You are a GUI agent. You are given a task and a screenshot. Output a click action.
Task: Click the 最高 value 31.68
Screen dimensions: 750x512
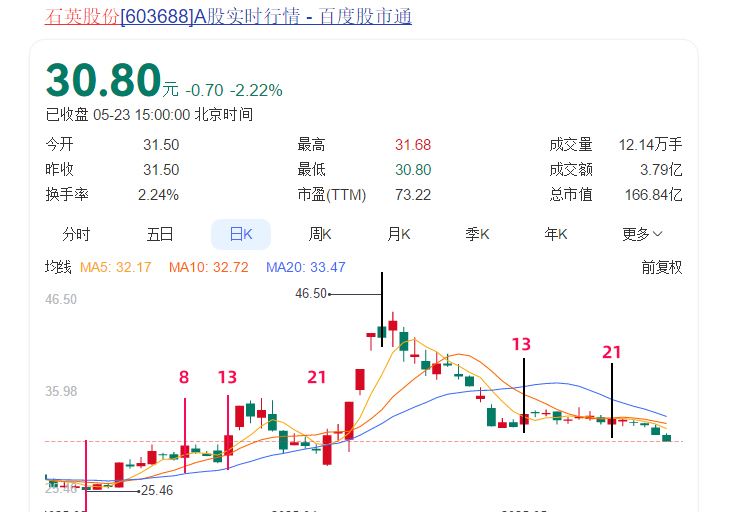point(413,145)
